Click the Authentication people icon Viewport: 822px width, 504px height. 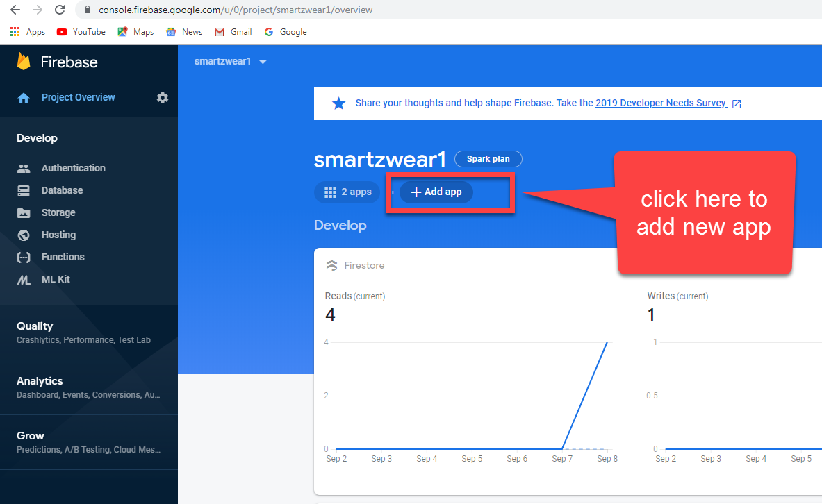[x=24, y=168]
